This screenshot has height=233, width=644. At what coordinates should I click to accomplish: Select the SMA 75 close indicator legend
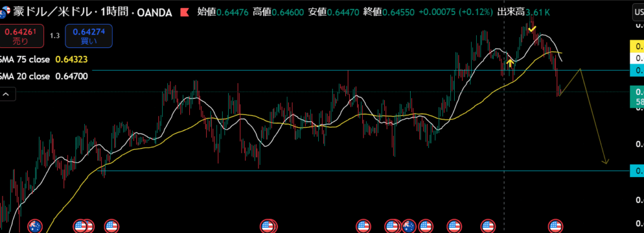click(x=25, y=60)
